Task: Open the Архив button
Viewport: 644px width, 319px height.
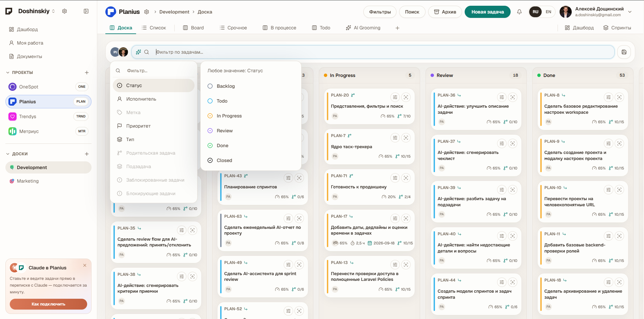Action: pos(445,12)
